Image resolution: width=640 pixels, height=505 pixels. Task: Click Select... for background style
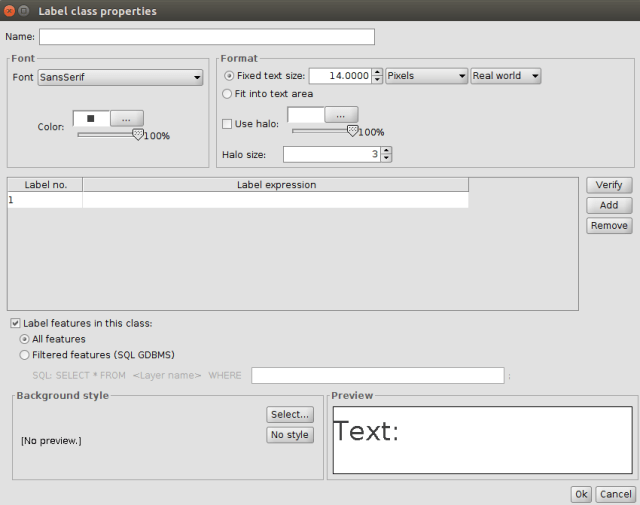[x=290, y=415]
